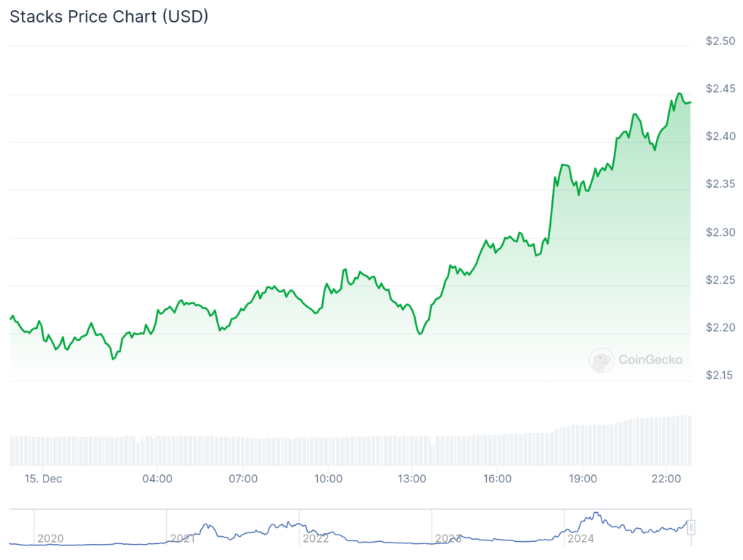The height and width of the screenshot is (560, 743).
Task: Click the Stacks Price Chart (USD) title
Action: pos(109,17)
